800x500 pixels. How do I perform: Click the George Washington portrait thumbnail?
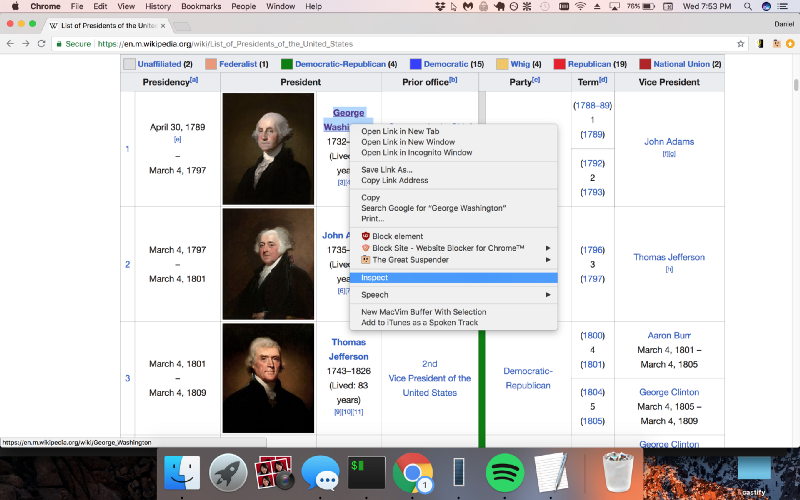(268, 148)
